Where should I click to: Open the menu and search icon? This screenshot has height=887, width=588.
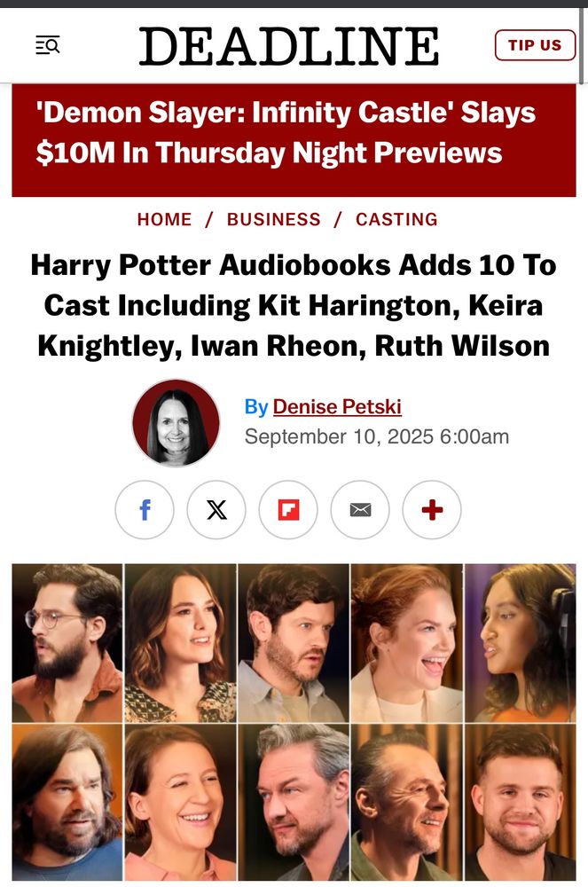(x=48, y=44)
